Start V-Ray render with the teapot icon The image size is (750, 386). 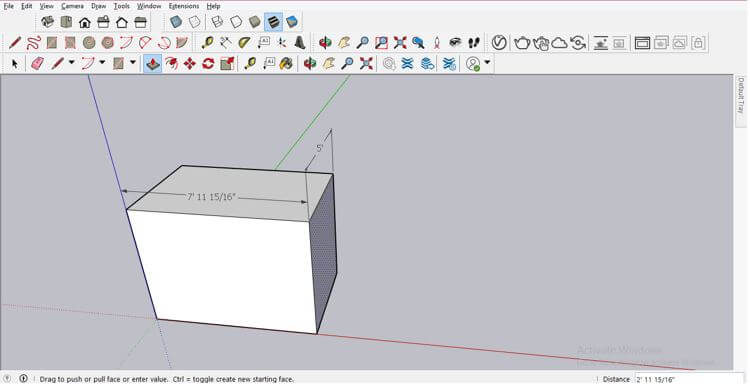tap(522, 43)
